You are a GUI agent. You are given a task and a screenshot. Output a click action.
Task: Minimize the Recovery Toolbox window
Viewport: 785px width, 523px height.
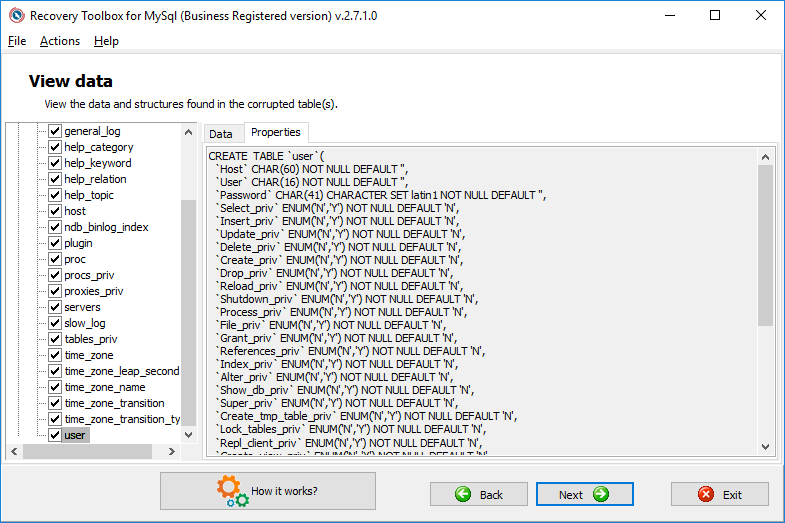[x=670, y=16]
